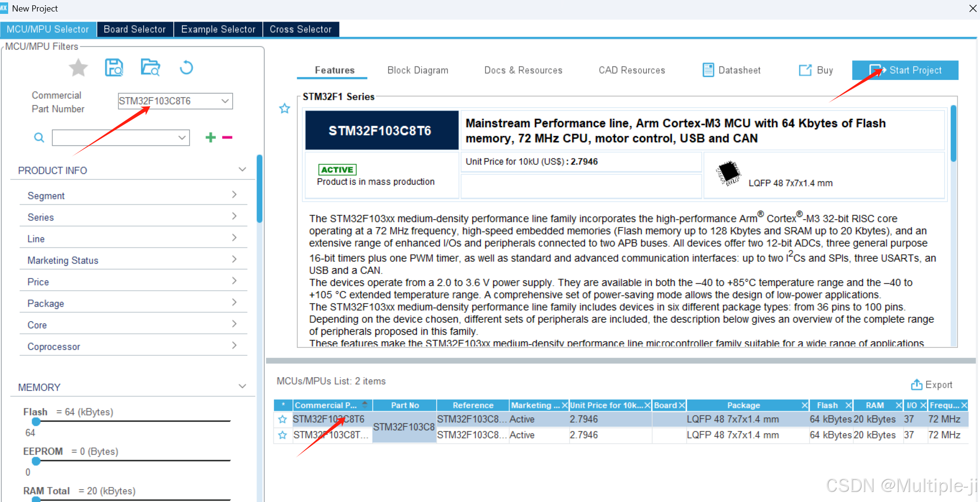The image size is (980, 502).
Task: Expand the Marketing Status filter
Action: (234, 259)
